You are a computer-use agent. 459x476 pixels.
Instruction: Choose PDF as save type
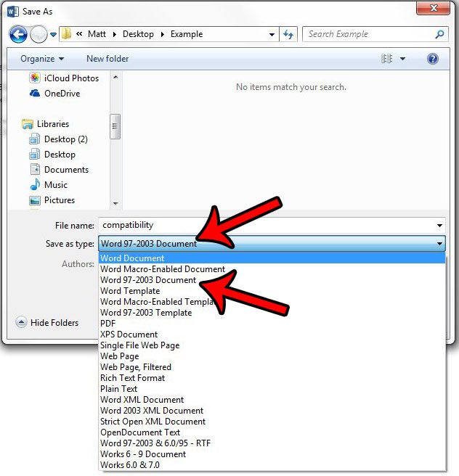coord(272,324)
